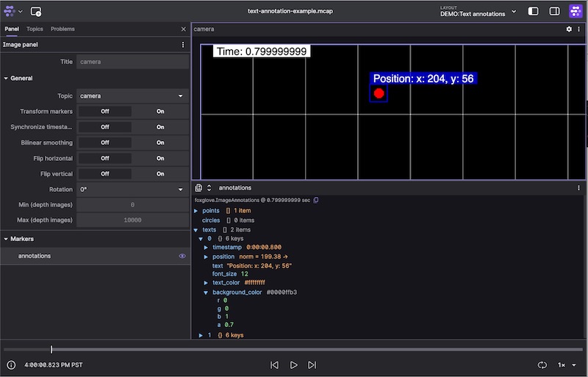Seek backward playback button
This screenshot has height=377, width=588.
click(x=274, y=365)
